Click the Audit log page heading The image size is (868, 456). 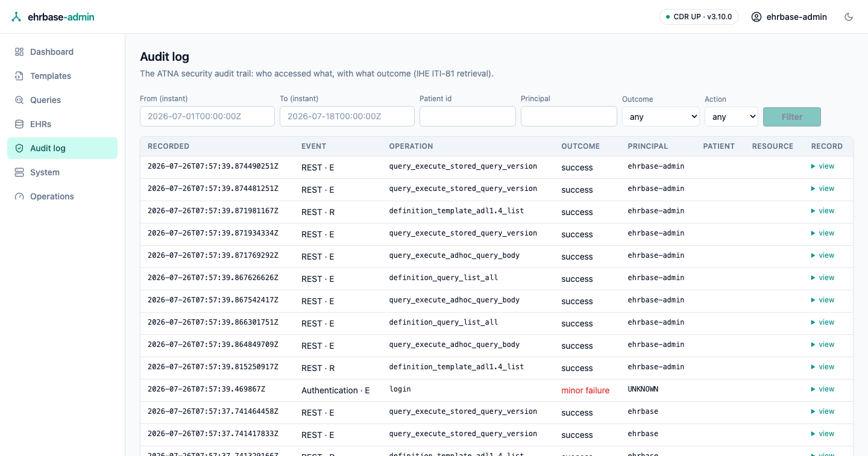point(165,57)
